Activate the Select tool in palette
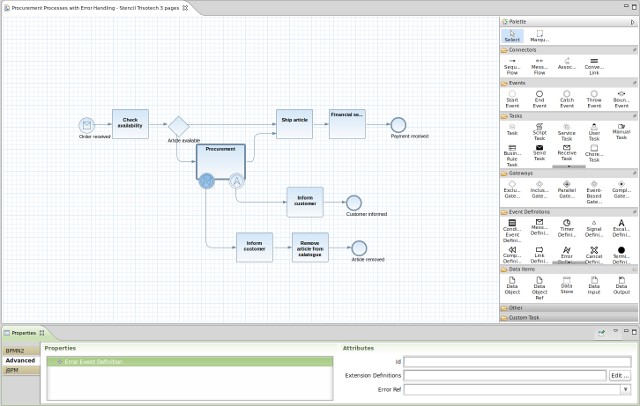Viewport: 640px width, 406px height. (x=512, y=35)
